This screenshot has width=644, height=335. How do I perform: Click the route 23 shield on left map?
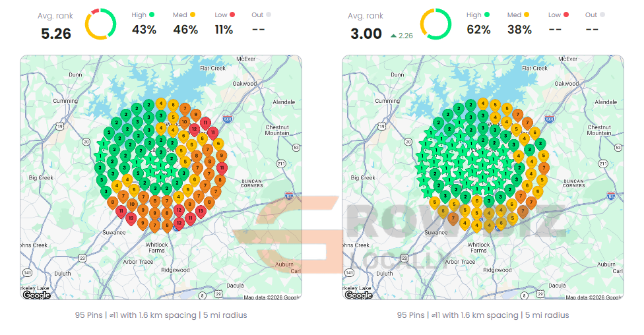(82, 258)
